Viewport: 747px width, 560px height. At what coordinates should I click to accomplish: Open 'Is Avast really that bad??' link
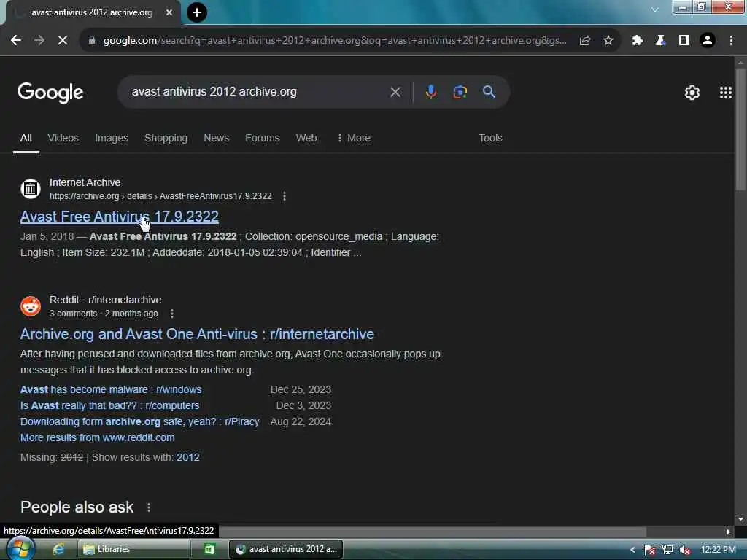click(x=110, y=405)
